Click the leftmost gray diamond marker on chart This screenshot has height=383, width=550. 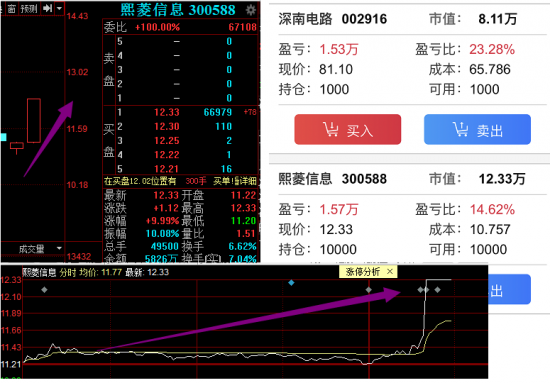(x=44, y=290)
